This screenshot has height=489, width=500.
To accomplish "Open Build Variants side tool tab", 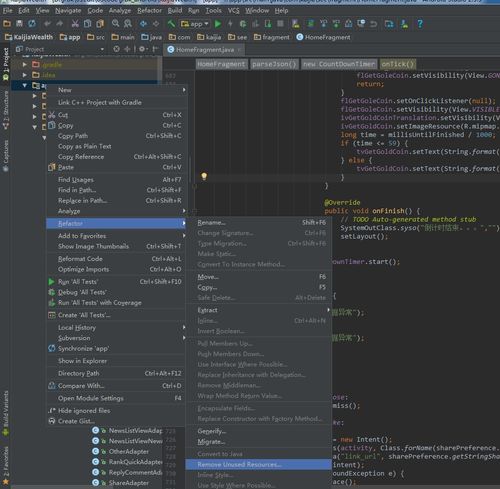I will pos(6,413).
